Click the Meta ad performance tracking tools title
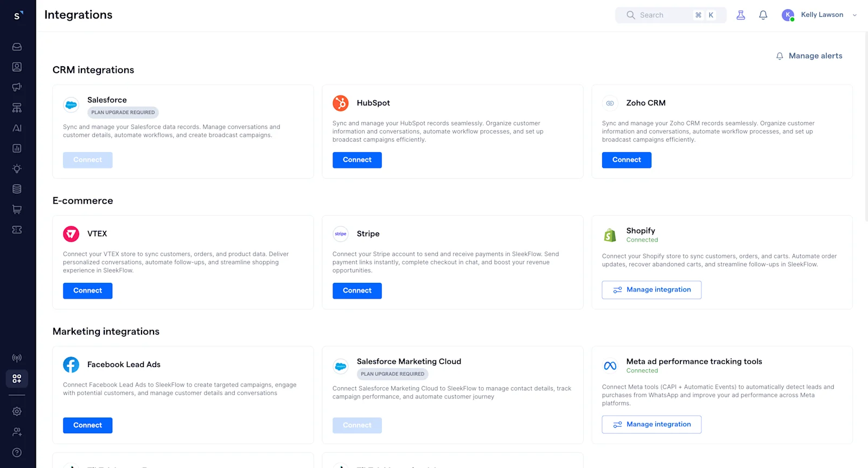This screenshot has width=868, height=468. coord(694,362)
